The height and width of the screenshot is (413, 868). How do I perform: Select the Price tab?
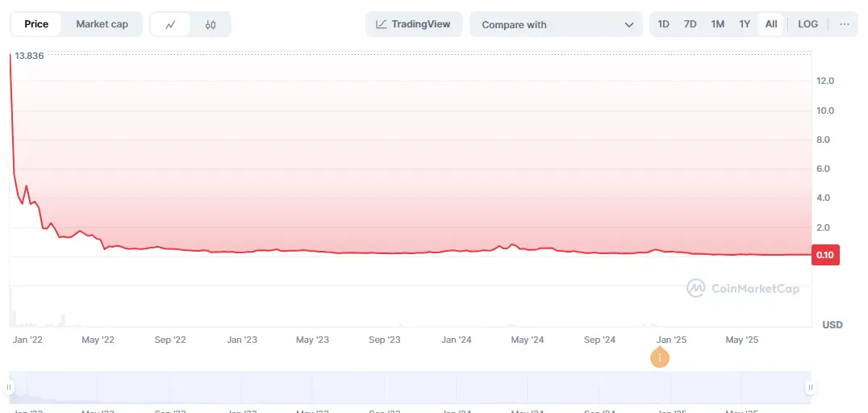pos(36,24)
